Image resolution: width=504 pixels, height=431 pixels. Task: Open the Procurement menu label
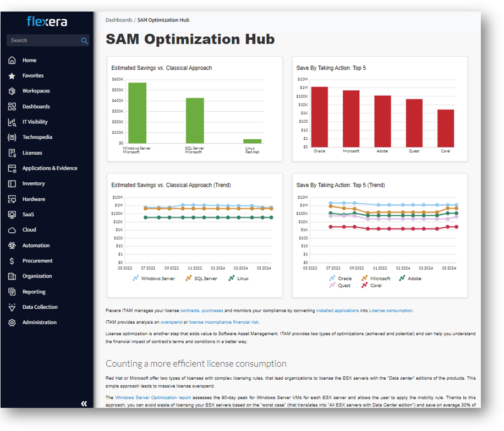(37, 261)
